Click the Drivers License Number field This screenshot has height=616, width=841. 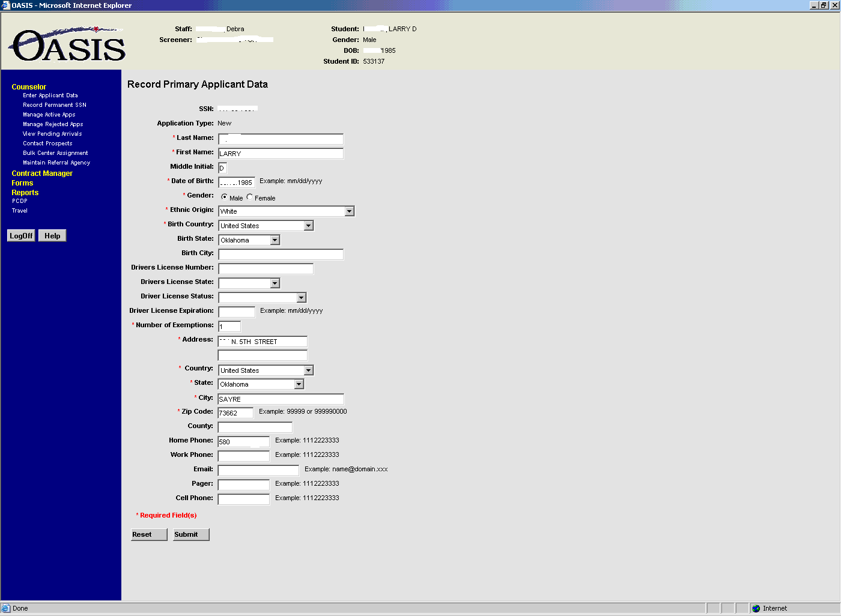point(266,269)
